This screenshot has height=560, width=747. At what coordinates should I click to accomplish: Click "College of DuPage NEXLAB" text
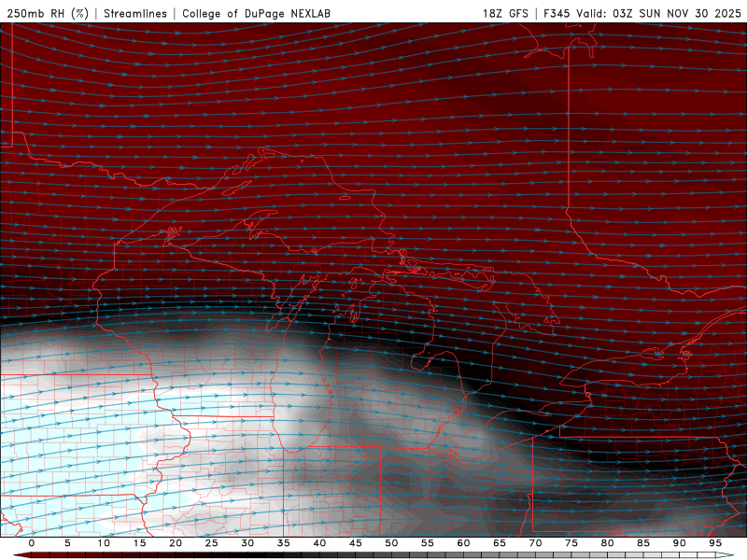click(256, 13)
